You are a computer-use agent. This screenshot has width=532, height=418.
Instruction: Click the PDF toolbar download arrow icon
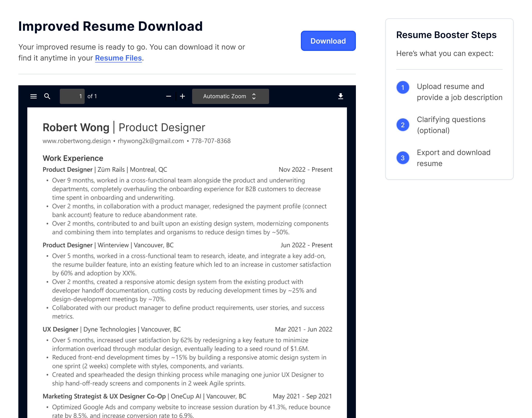click(340, 97)
